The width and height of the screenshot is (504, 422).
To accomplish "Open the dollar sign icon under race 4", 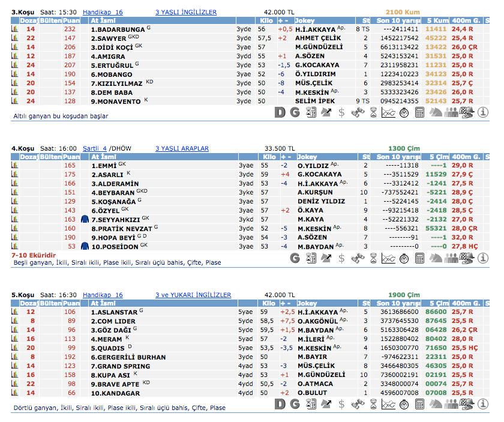I will click(341, 258).
